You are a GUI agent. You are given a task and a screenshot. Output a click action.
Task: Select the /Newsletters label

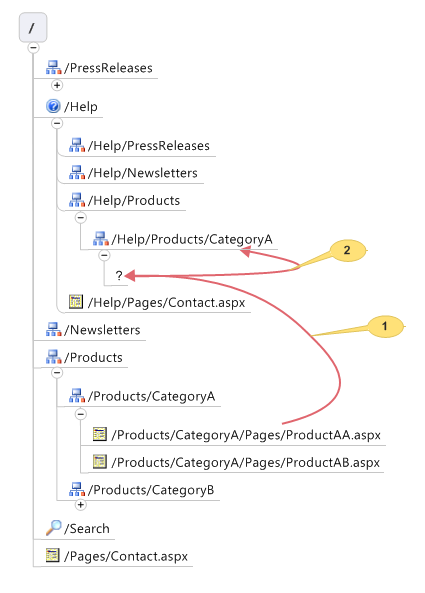click(x=102, y=330)
